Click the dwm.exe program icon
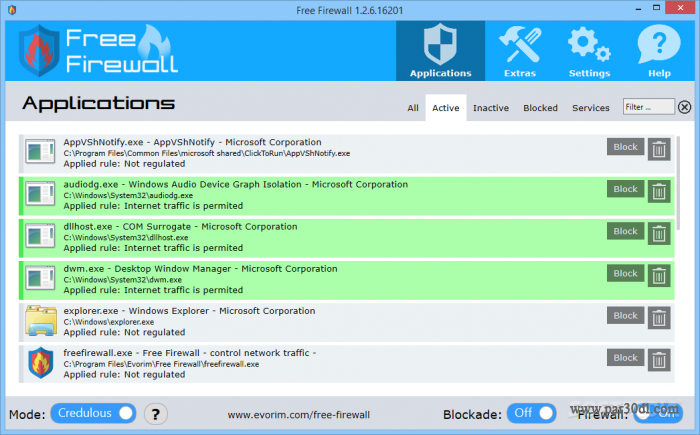 (40, 278)
